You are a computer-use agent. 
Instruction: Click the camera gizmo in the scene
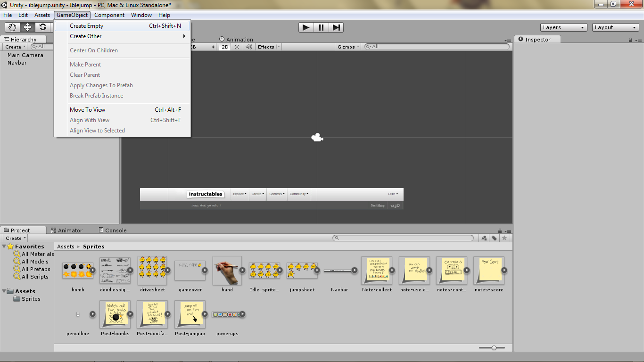pyautogui.click(x=317, y=137)
